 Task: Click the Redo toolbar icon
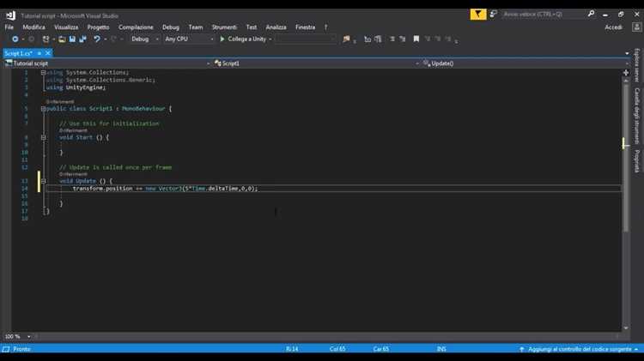[113, 39]
